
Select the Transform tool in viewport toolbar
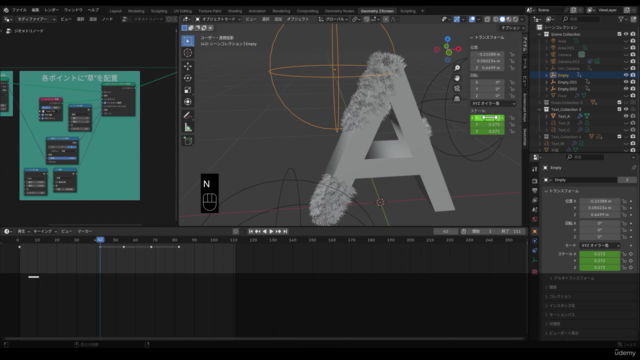click(188, 102)
